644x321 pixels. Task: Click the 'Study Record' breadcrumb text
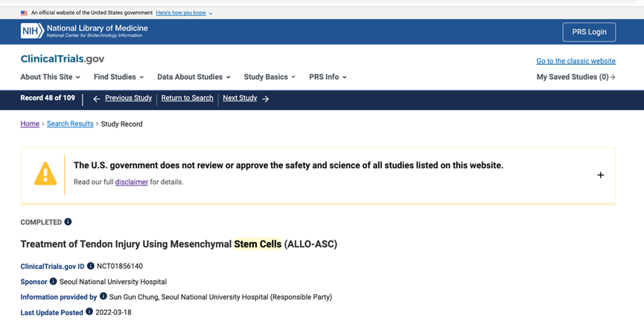point(121,124)
